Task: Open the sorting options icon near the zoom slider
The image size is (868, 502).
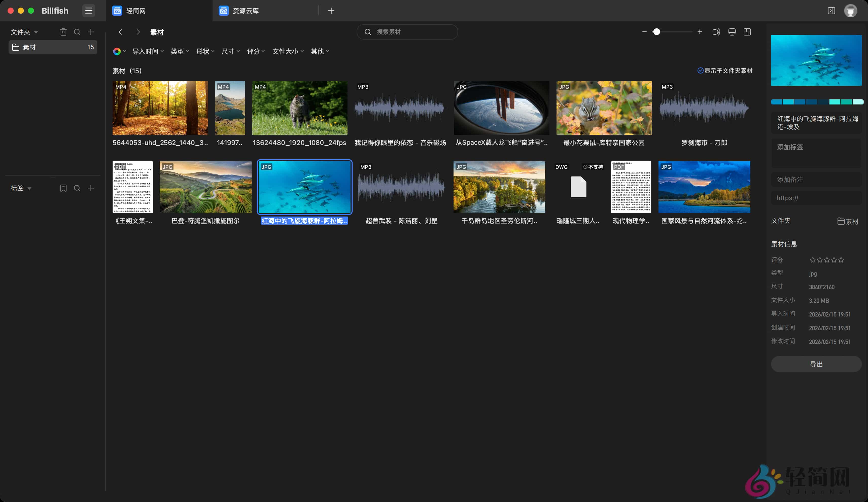Action: coord(717,32)
